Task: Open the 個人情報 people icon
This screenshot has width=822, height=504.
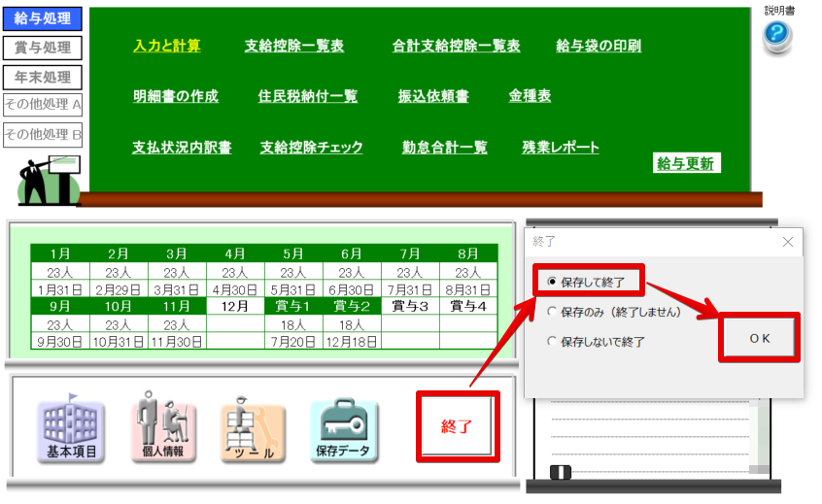Action: (163, 427)
